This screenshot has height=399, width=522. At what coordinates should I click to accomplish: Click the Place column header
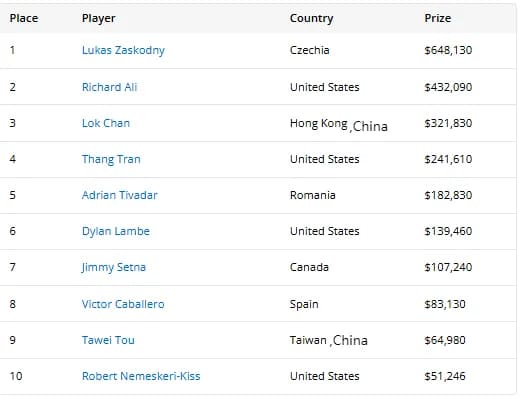coord(24,18)
